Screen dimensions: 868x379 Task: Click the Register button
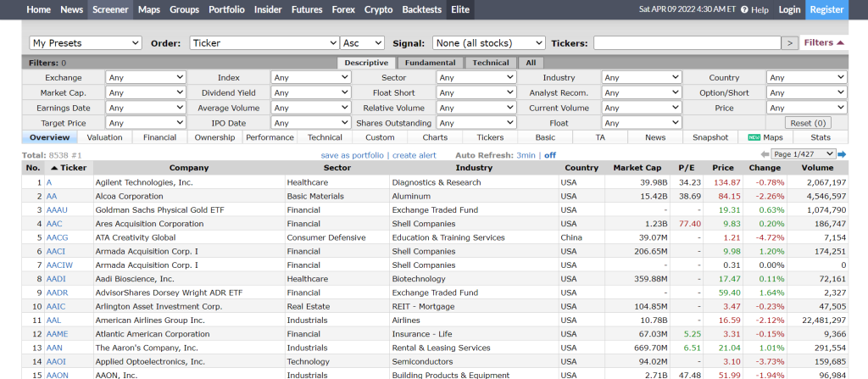826,9
